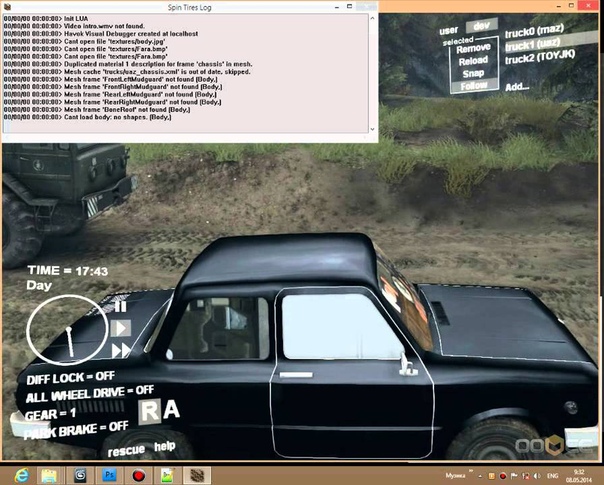Click Spin Tires Log down scroll arrow
Screen dimensions: 604x485
[x=372, y=129]
